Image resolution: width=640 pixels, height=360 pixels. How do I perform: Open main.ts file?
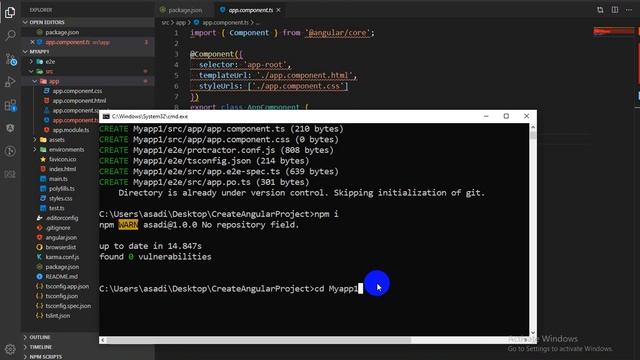[58, 179]
